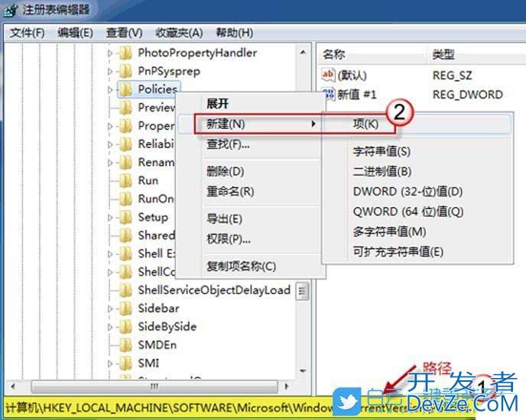Open the 收藏夹(A) menu
526x420 pixels.
point(179,33)
